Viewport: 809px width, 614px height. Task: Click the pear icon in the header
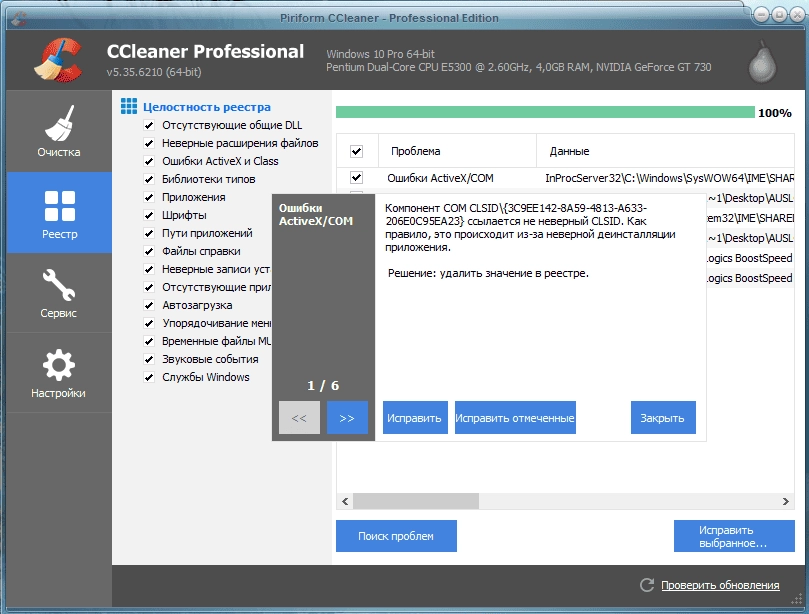click(x=762, y=62)
